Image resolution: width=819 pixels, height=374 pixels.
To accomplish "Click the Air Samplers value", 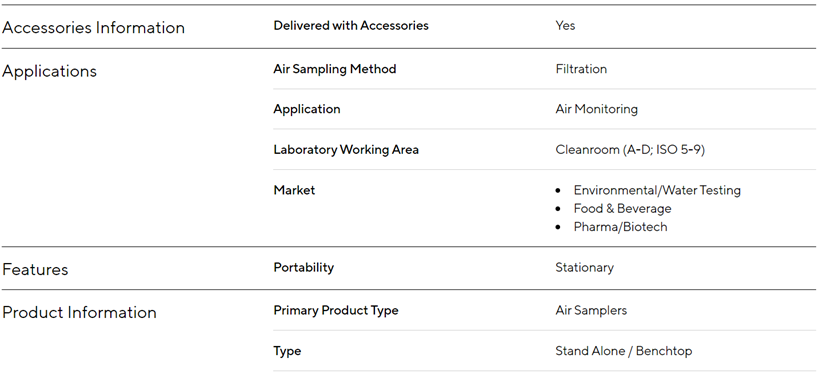I will (591, 310).
